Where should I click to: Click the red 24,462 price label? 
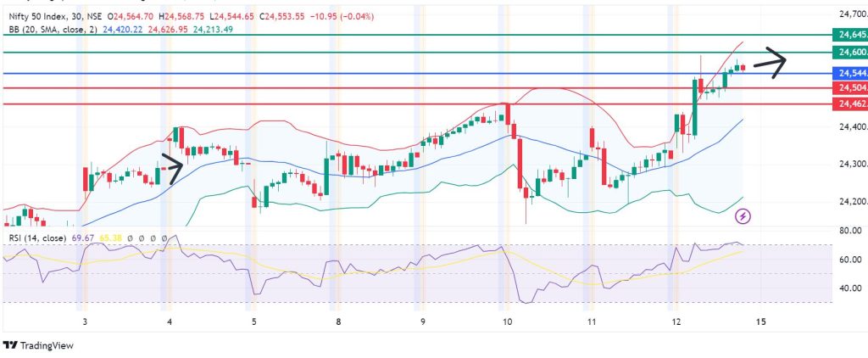(850, 103)
